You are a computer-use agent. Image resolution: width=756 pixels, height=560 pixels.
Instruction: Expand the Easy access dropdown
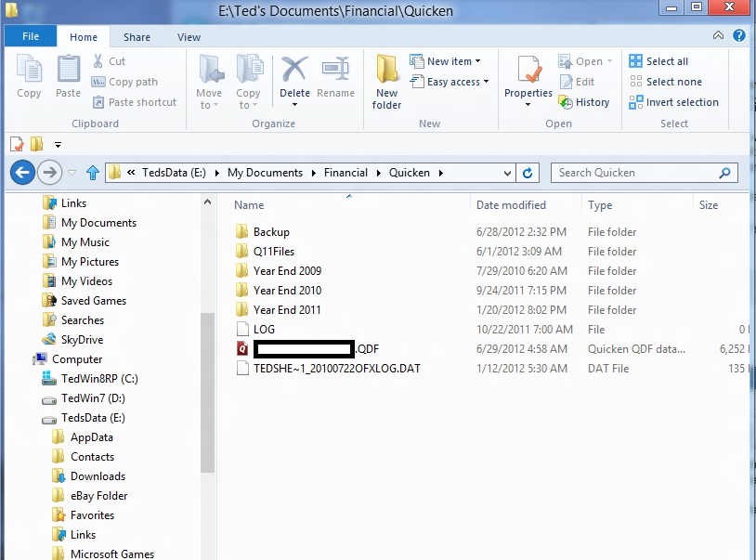pos(457,82)
